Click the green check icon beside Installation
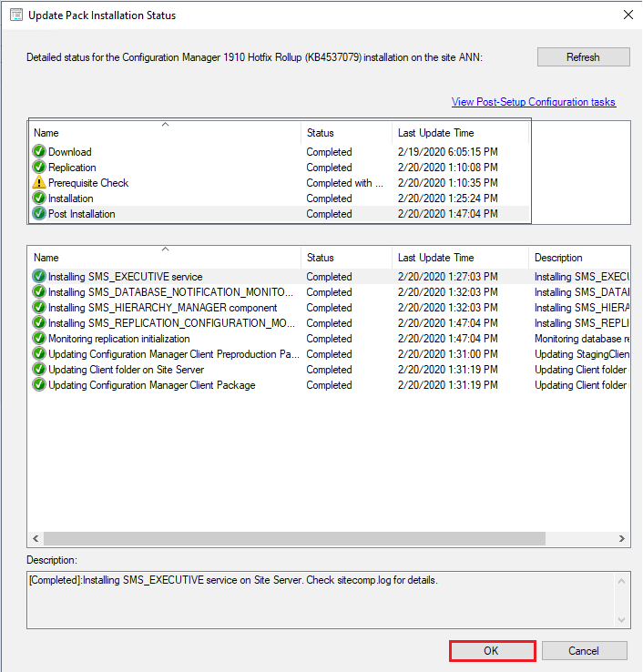Viewport: 643px width, 672px height. coord(39,198)
